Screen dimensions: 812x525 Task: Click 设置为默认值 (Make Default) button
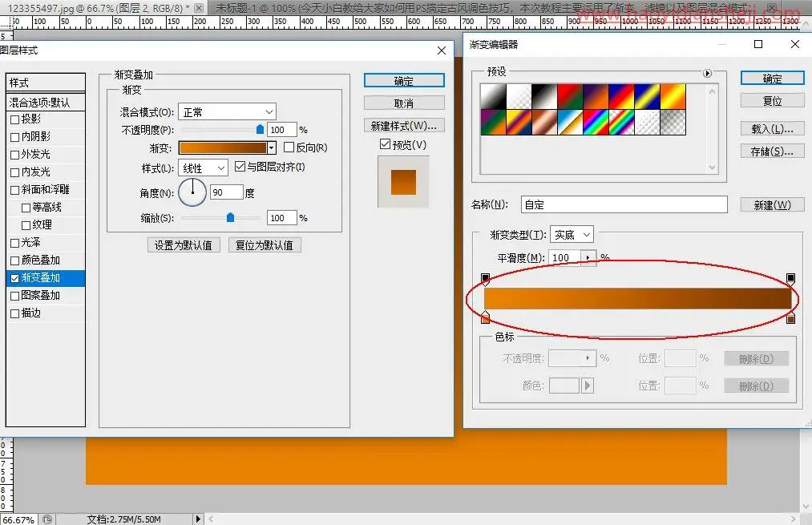(x=184, y=245)
